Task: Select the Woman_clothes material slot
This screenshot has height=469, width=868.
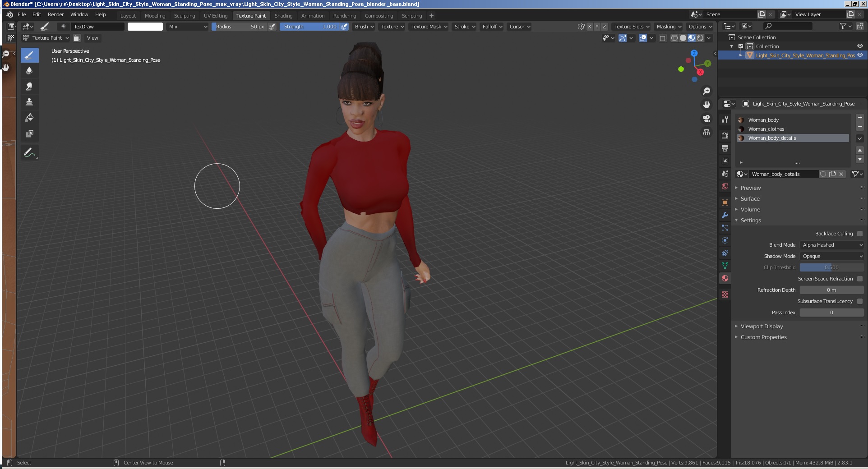Action: pos(793,129)
